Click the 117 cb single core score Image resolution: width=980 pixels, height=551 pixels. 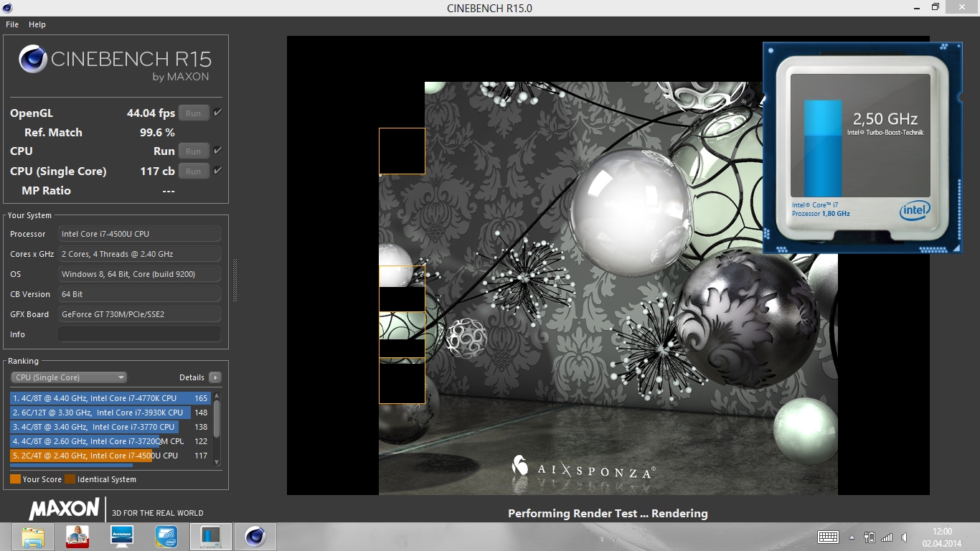[157, 171]
